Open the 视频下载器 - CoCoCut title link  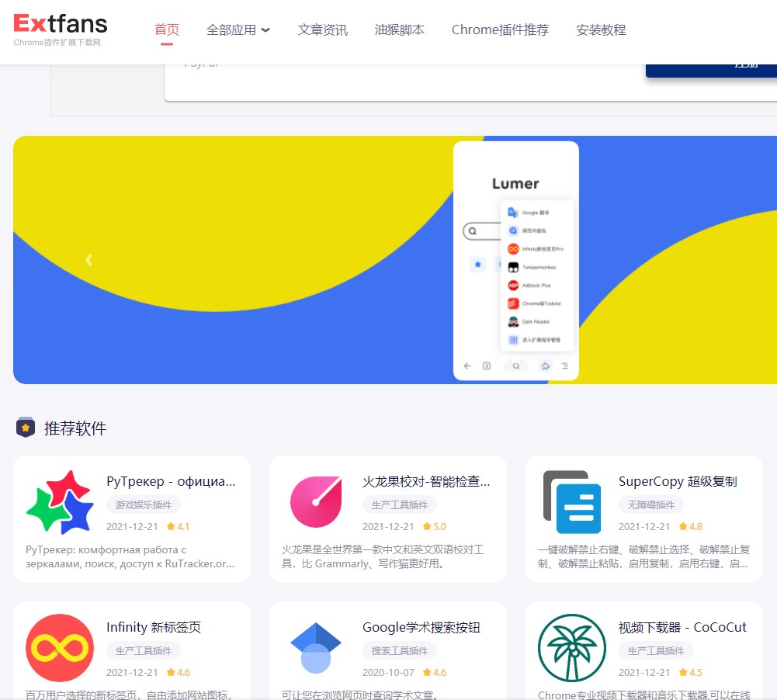click(682, 627)
